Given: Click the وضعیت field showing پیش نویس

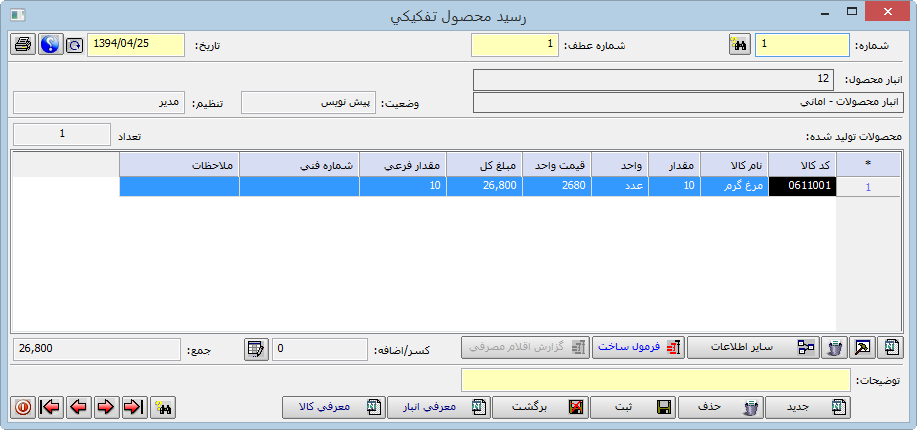Looking at the screenshot, I should [308, 103].
